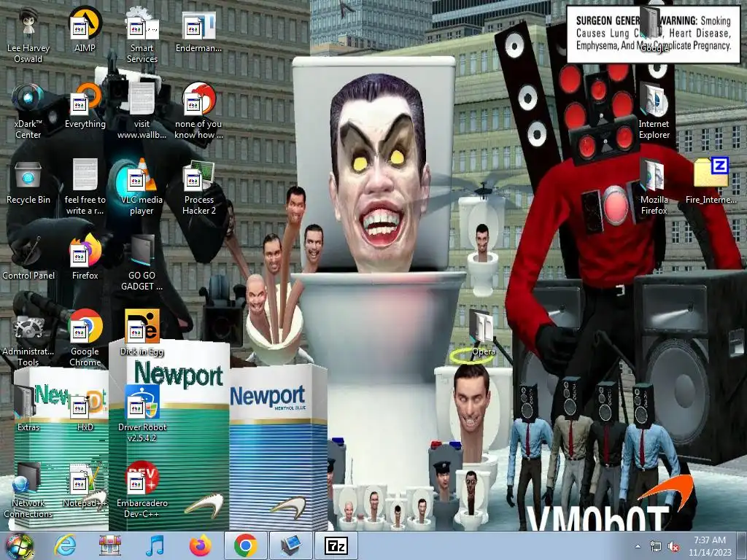
Task: Open the music note app on taskbar
Action: [x=155, y=545]
